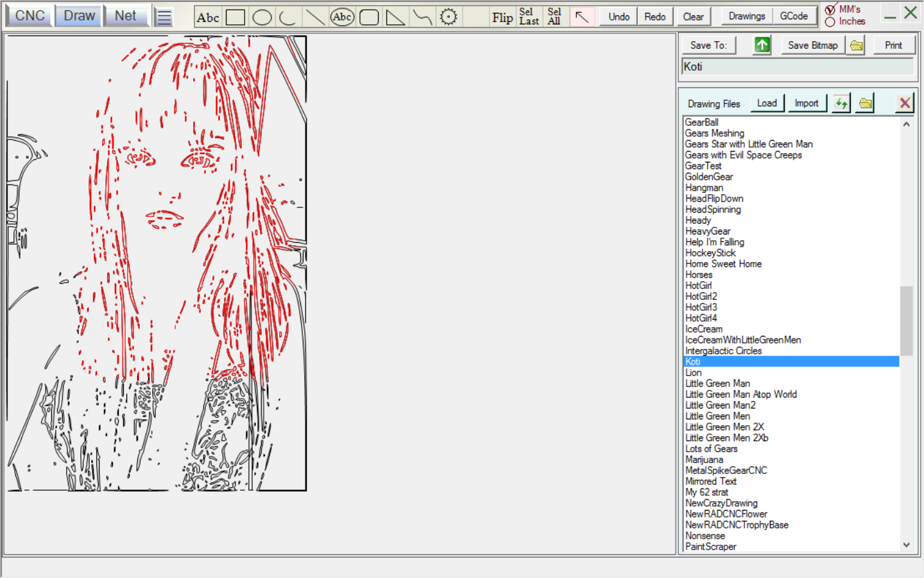Select the triangle shape tool

tap(395, 17)
